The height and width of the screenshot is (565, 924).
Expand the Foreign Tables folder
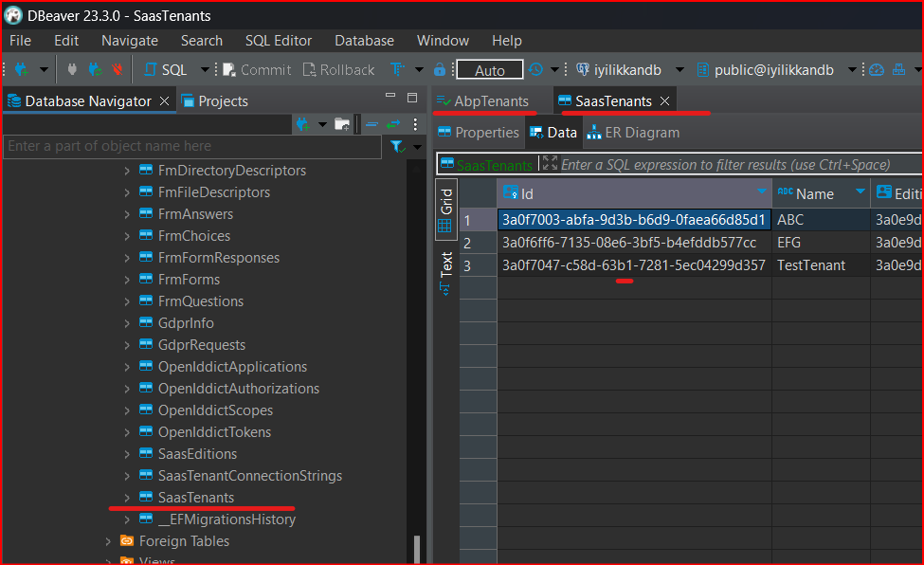109,541
